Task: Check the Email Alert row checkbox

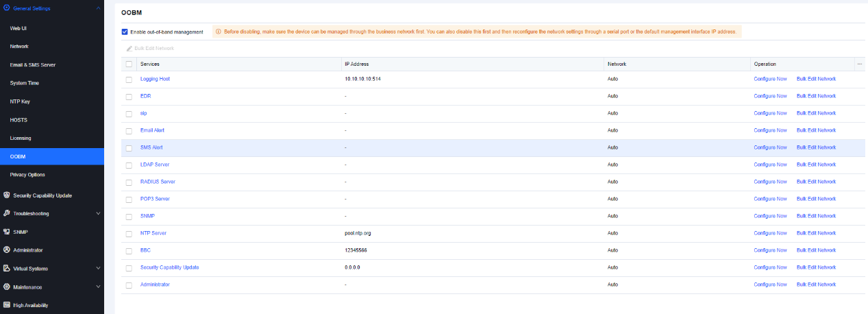Action: (x=129, y=130)
